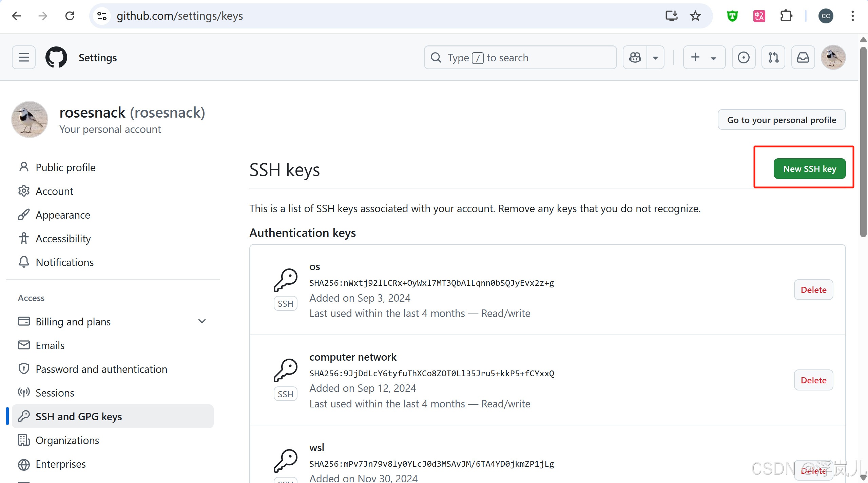Go to Public profile settings
868x483 pixels.
coord(65,167)
